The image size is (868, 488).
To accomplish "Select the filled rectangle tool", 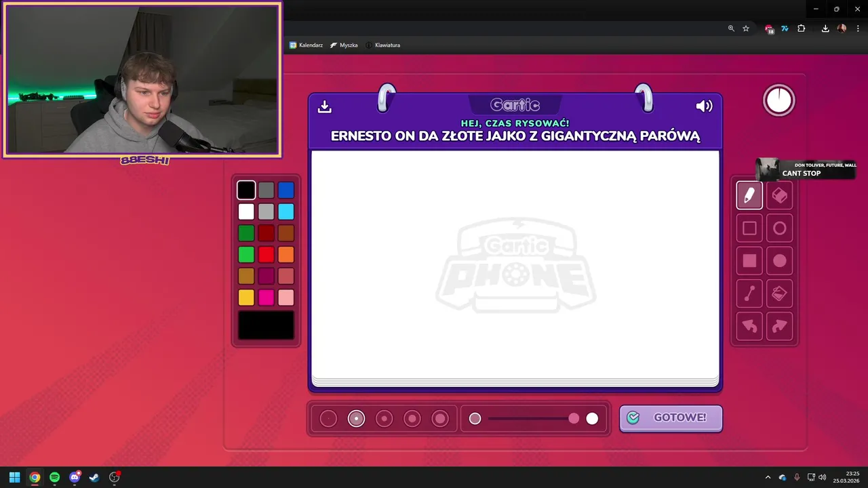I will click(x=749, y=261).
